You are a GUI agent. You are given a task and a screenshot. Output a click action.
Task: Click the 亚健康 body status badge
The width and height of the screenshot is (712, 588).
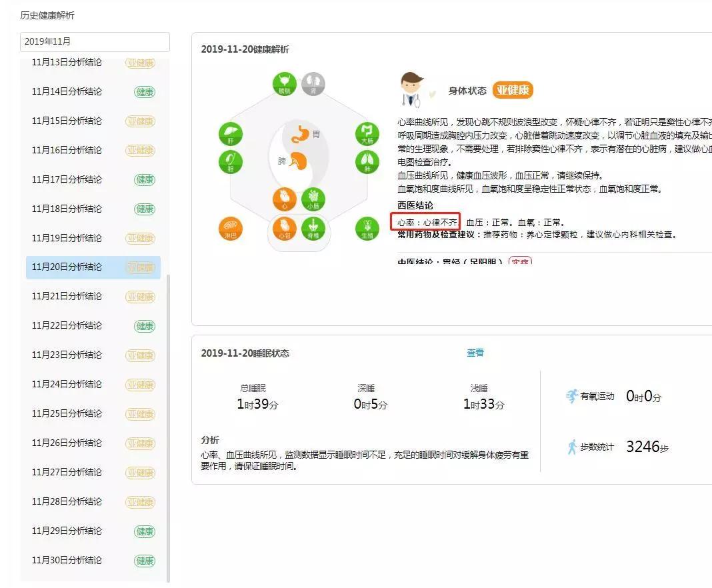(x=513, y=91)
